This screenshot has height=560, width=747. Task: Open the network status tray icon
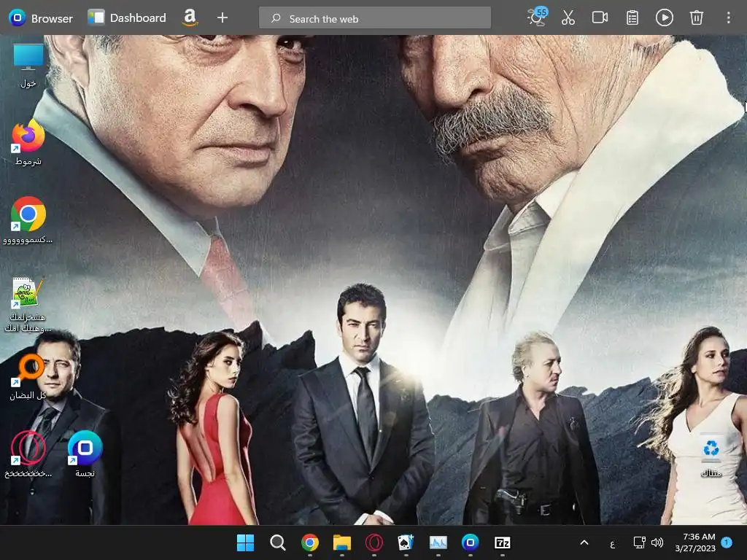pyautogui.click(x=639, y=542)
